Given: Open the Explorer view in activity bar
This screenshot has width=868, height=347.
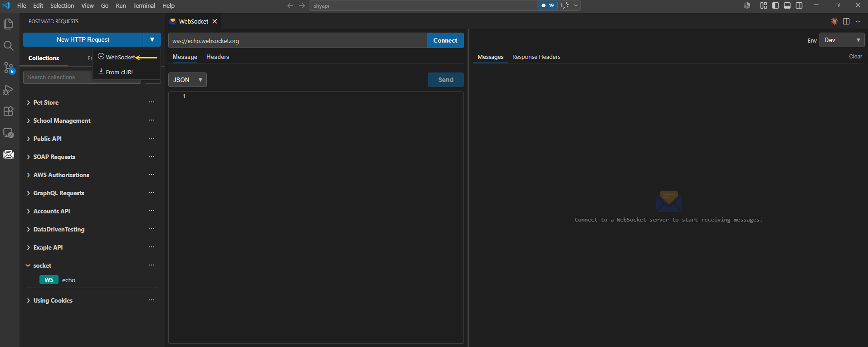Looking at the screenshot, I should pos(8,24).
